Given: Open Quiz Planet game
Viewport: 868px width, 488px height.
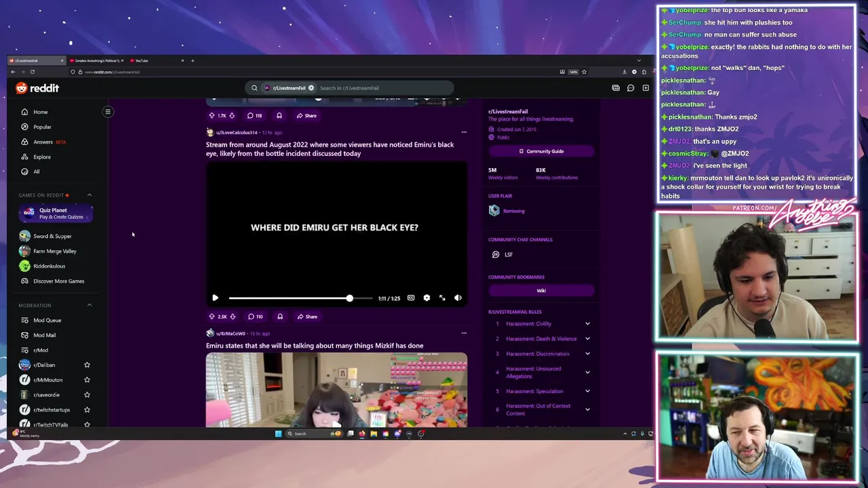Looking at the screenshot, I should pyautogui.click(x=55, y=213).
